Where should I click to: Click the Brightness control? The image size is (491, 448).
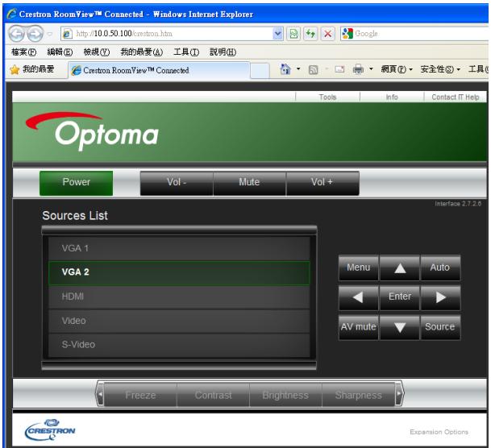(285, 395)
